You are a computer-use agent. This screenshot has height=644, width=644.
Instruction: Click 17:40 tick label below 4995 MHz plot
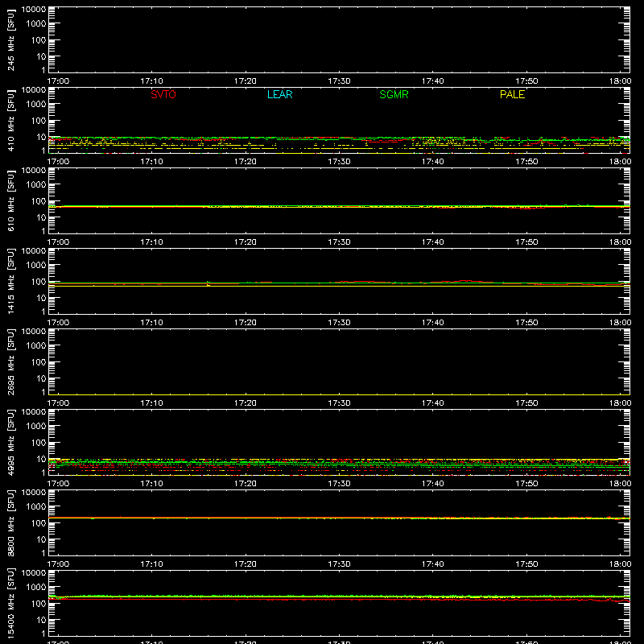click(433, 484)
